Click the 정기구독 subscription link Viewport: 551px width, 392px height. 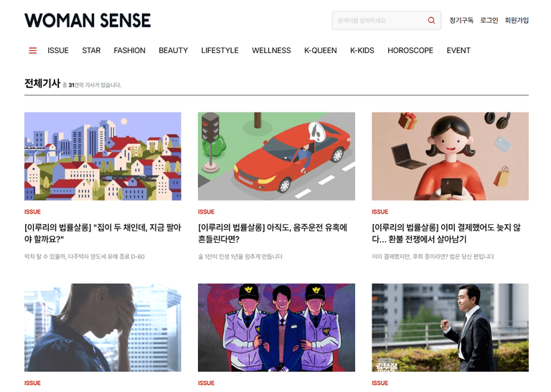[461, 20]
